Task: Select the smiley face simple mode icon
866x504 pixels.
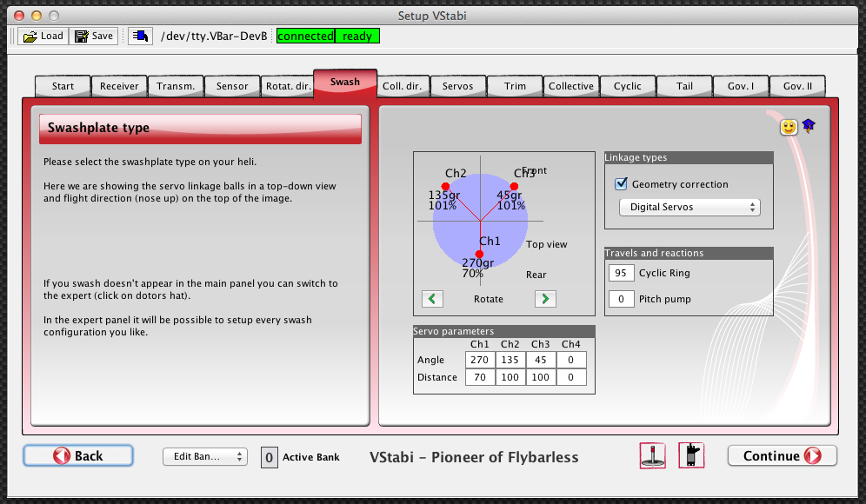Action: (789, 127)
